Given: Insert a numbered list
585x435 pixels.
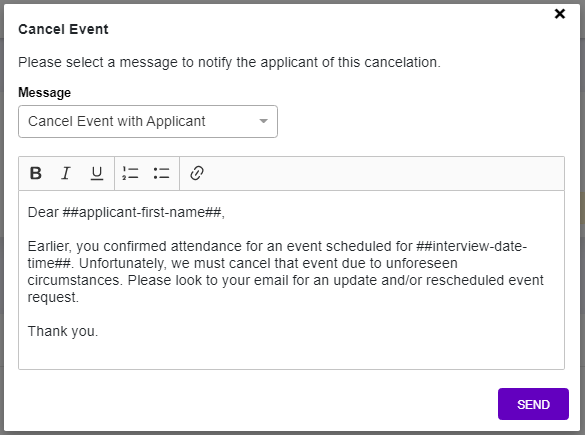Looking at the screenshot, I should (x=130, y=173).
